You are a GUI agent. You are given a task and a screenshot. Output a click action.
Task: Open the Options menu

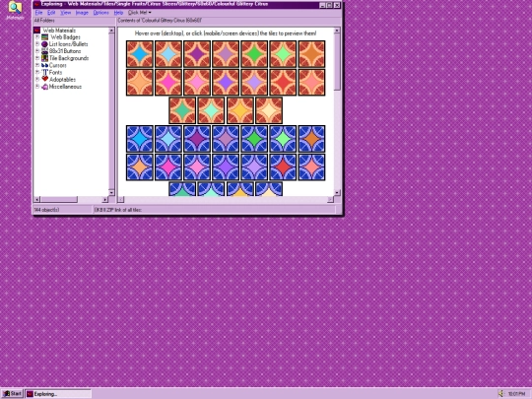[x=100, y=13]
